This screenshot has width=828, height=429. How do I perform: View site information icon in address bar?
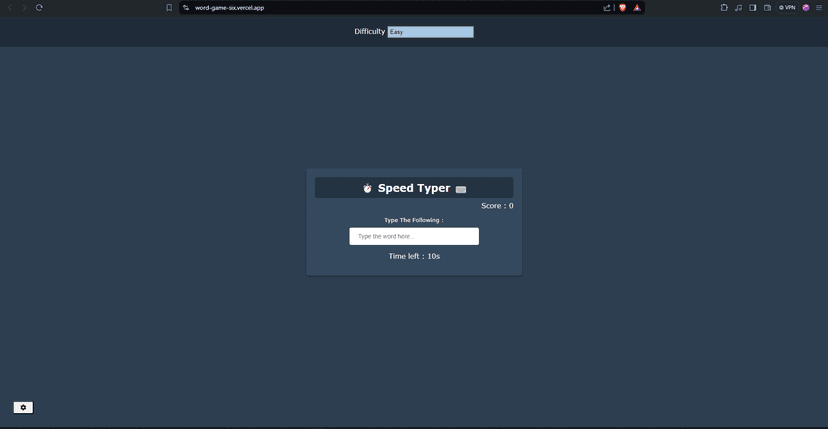click(x=186, y=7)
